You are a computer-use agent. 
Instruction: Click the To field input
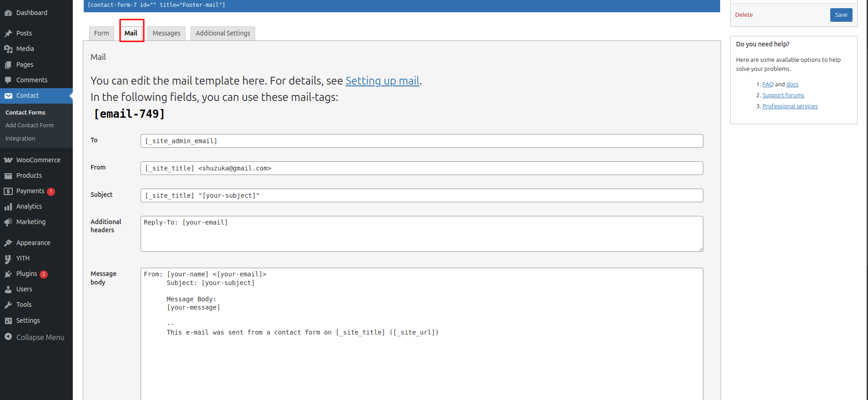pos(422,141)
